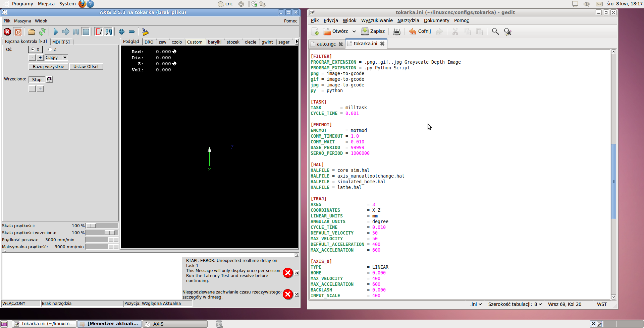
Task: Jog the axis positive with the plus button
Action: [40, 58]
